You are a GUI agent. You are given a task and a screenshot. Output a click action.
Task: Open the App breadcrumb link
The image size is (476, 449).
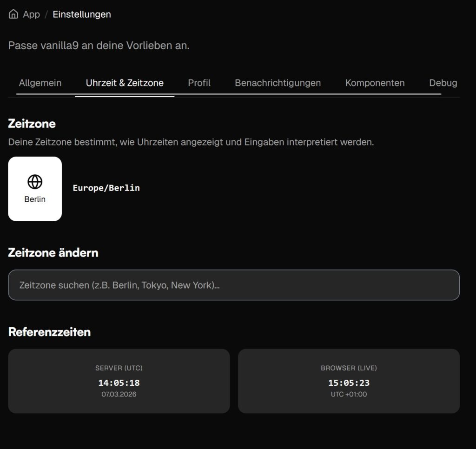tap(31, 14)
